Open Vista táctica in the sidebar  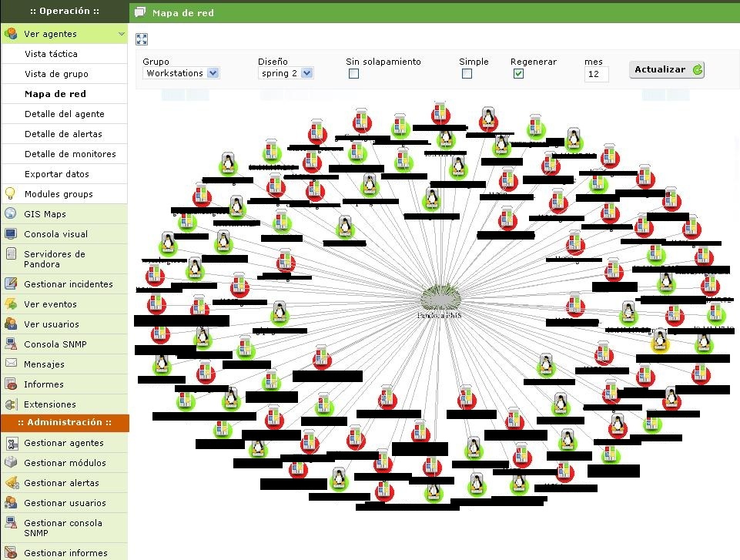pyautogui.click(x=51, y=54)
